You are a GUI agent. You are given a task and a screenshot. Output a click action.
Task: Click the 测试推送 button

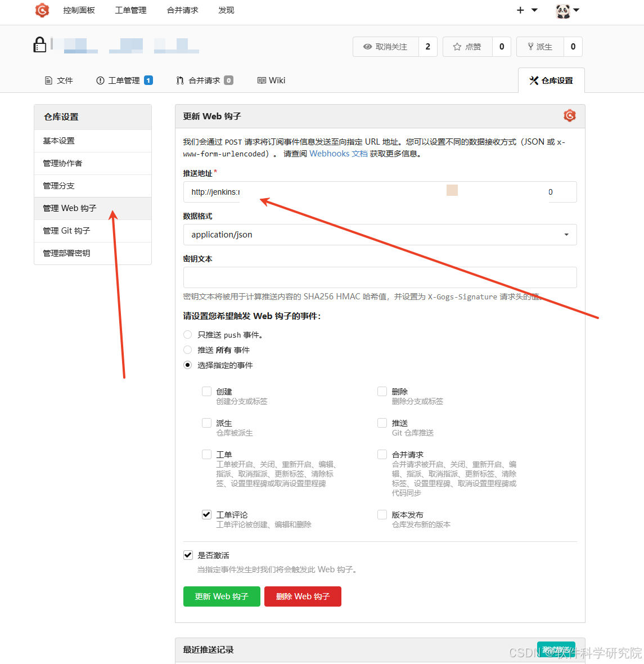(x=556, y=649)
